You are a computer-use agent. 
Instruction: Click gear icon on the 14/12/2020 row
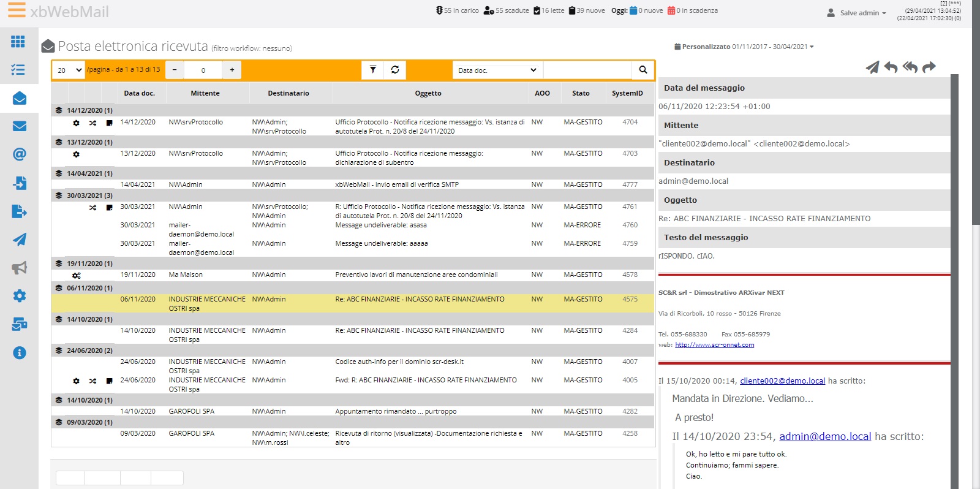tap(76, 123)
